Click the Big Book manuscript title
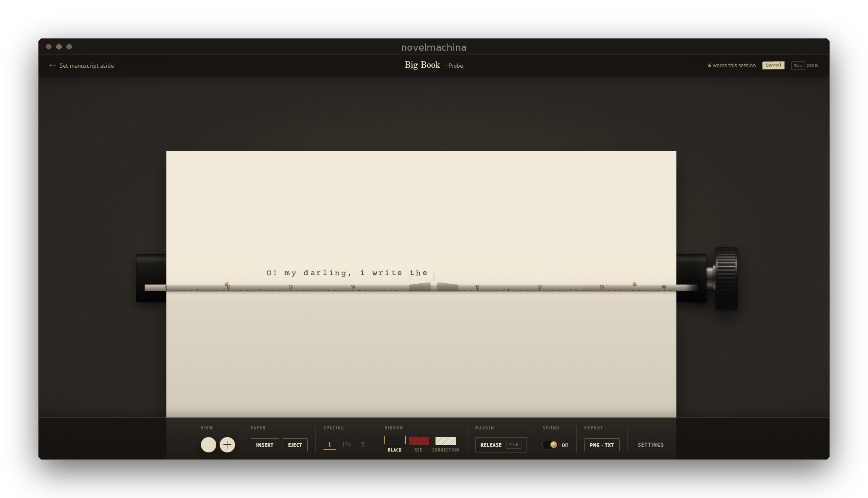 (422, 65)
